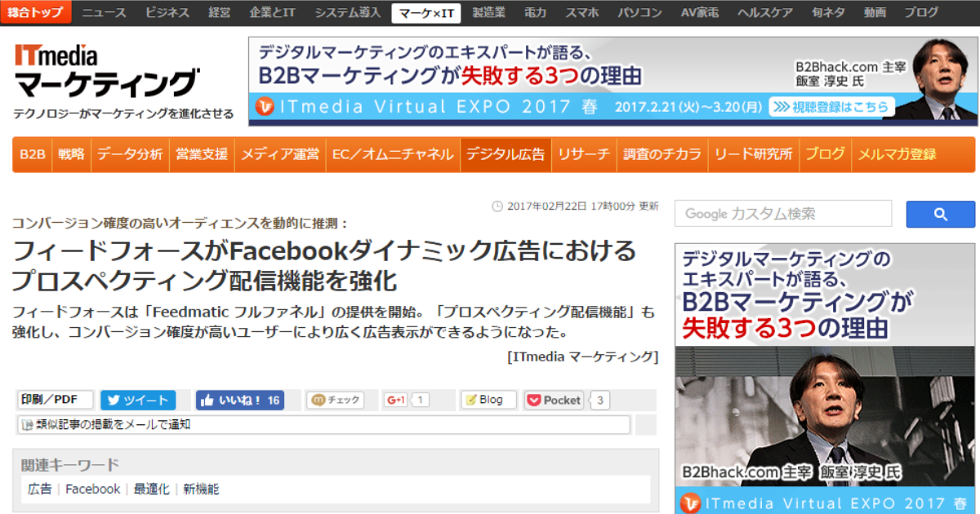The width and height of the screenshot is (980, 514).
Task: Open 経営 in top navigation
Action: click(220, 12)
